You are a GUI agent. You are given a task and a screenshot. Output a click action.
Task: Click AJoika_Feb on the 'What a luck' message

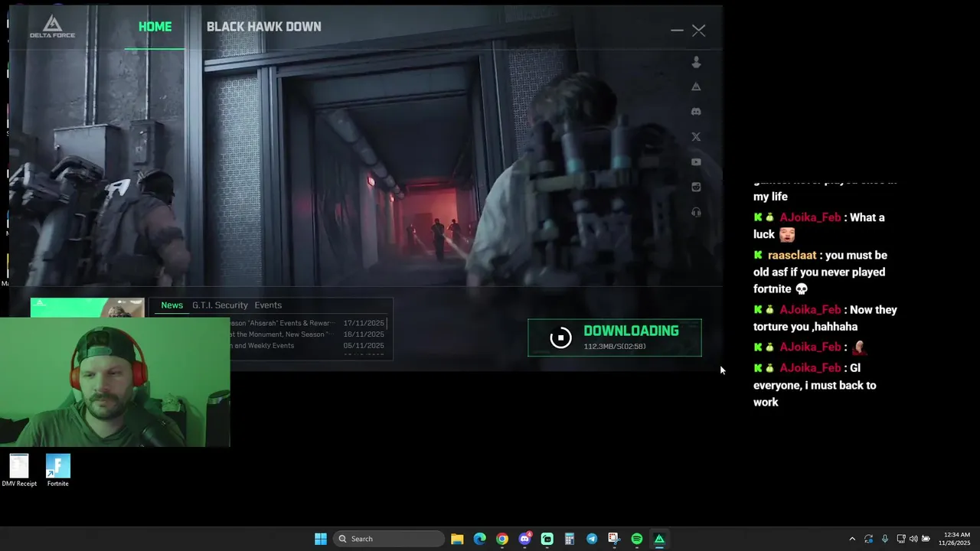point(810,217)
